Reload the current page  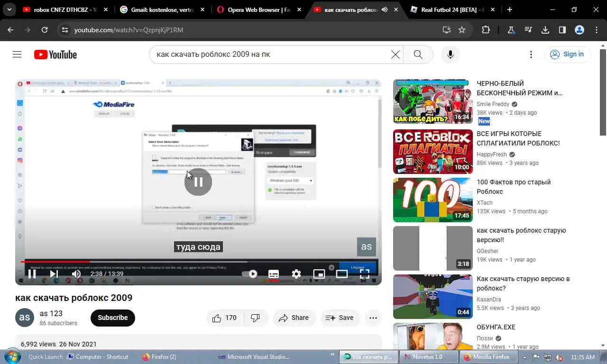coord(45,30)
